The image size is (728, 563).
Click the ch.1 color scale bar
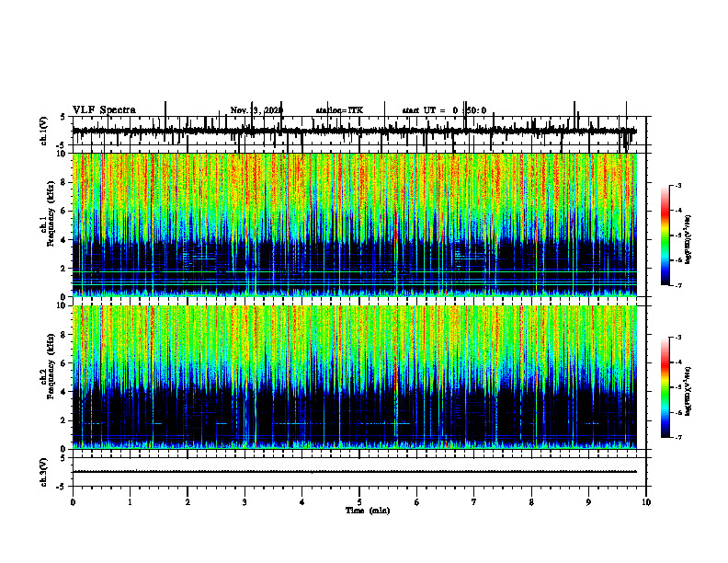pos(665,236)
